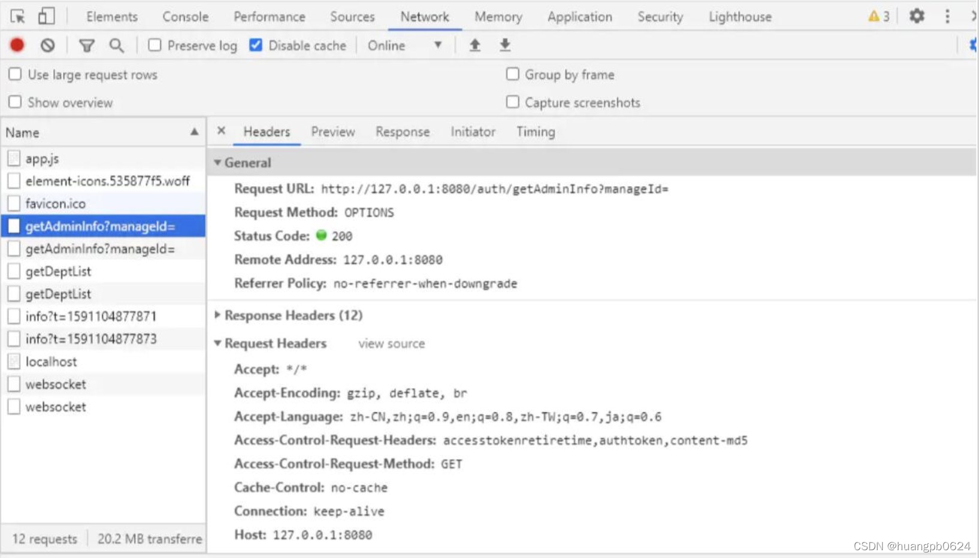Switch to the Preview tab
Image resolution: width=980 pixels, height=558 pixels.
[x=333, y=132]
